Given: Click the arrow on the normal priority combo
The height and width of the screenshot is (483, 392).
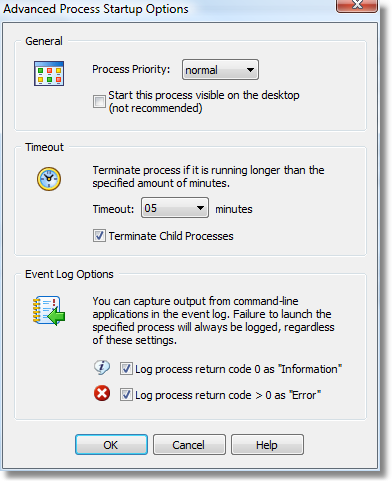Looking at the screenshot, I should pyautogui.click(x=250, y=70).
